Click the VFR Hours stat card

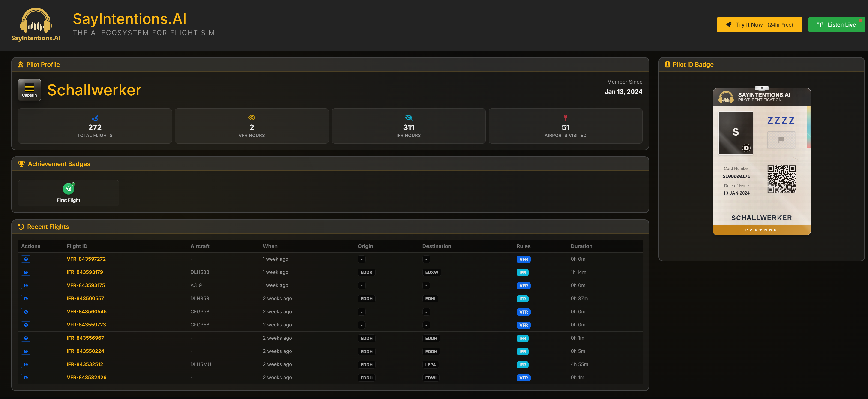[251, 126]
